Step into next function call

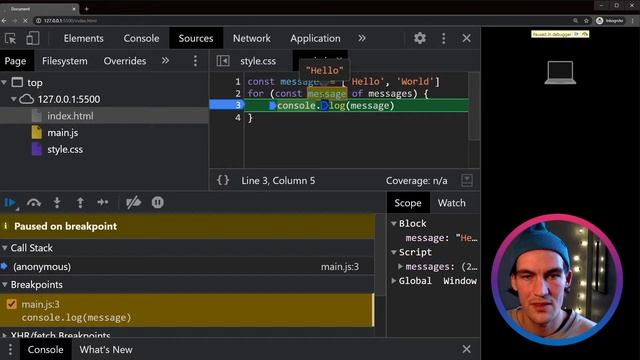[x=57, y=202]
